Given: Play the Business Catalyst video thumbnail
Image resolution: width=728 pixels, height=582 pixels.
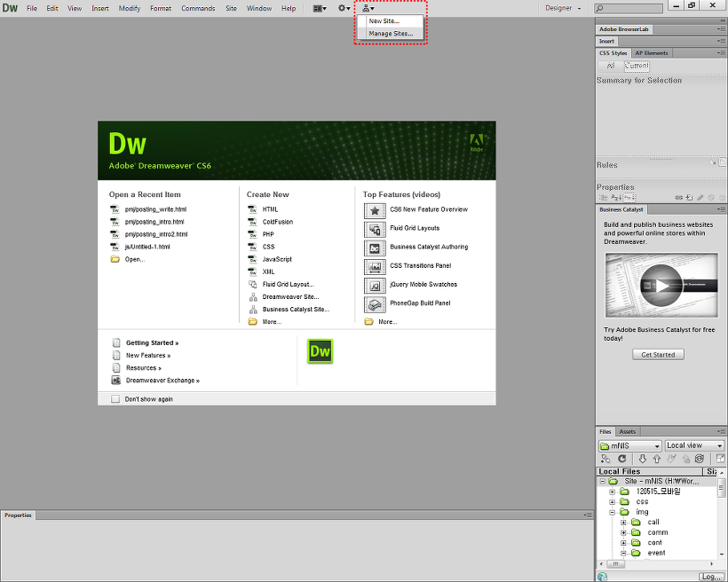Looking at the screenshot, I should 661,285.
